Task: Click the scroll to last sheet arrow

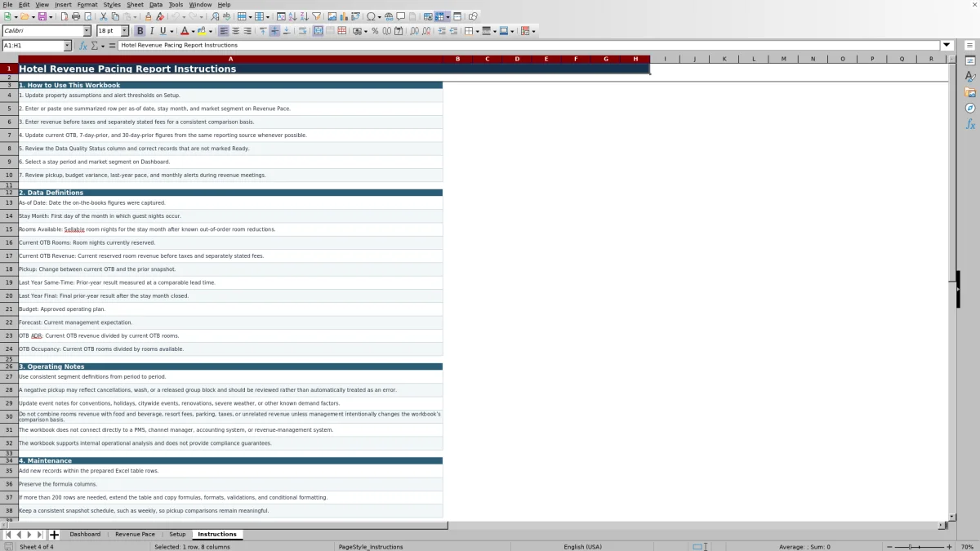Action: coord(40,535)
